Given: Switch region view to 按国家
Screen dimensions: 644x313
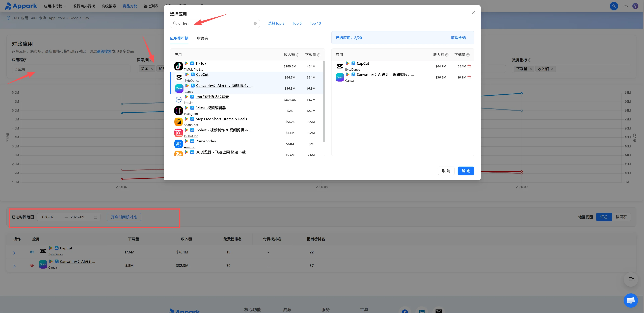Looking at the screenshot, I should pyautogui.click(x=621, y=217).
